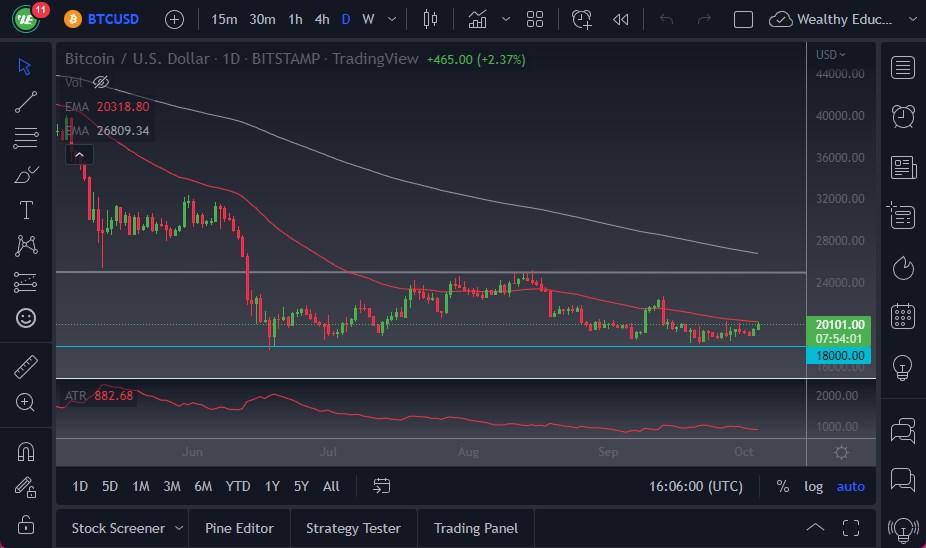The height and width of the screenshot is (548, 926).
Task: Open the Pine Editor tab
Action: (239, 528)
